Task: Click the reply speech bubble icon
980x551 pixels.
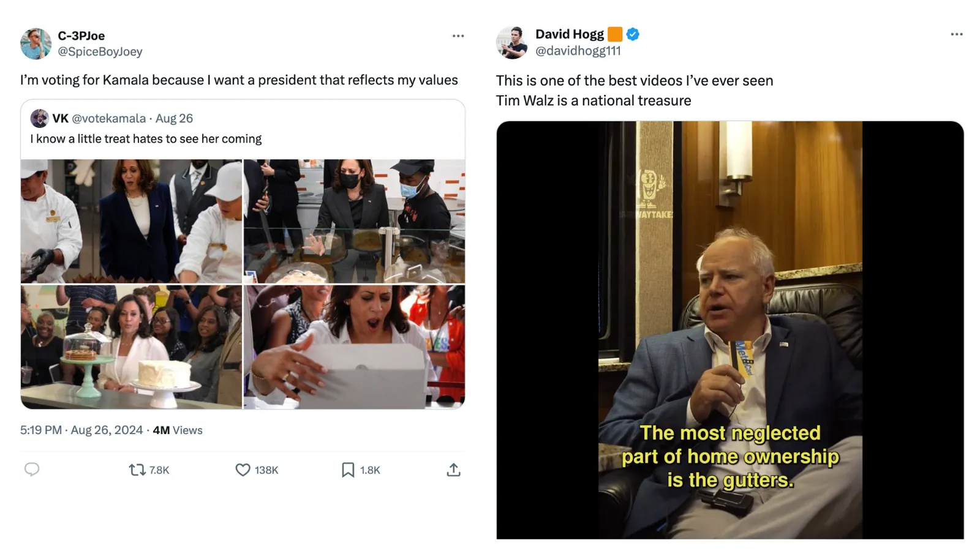Action: click(32, 470)
